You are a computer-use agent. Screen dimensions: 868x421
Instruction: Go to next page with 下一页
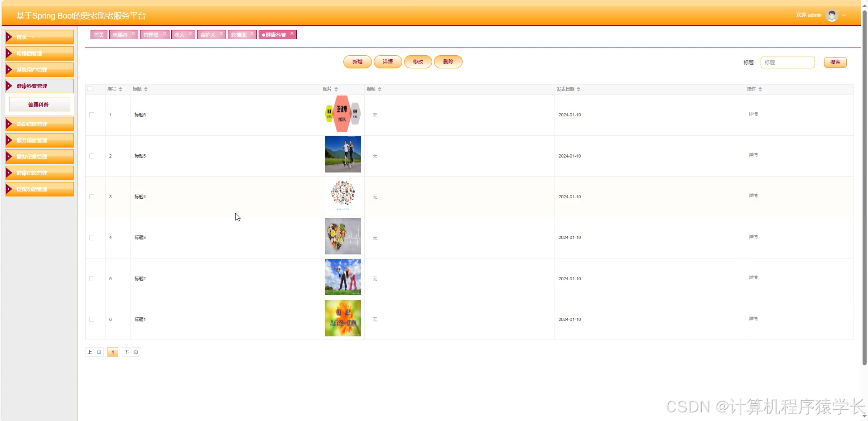pyautogui.click(x=131, y=352)
